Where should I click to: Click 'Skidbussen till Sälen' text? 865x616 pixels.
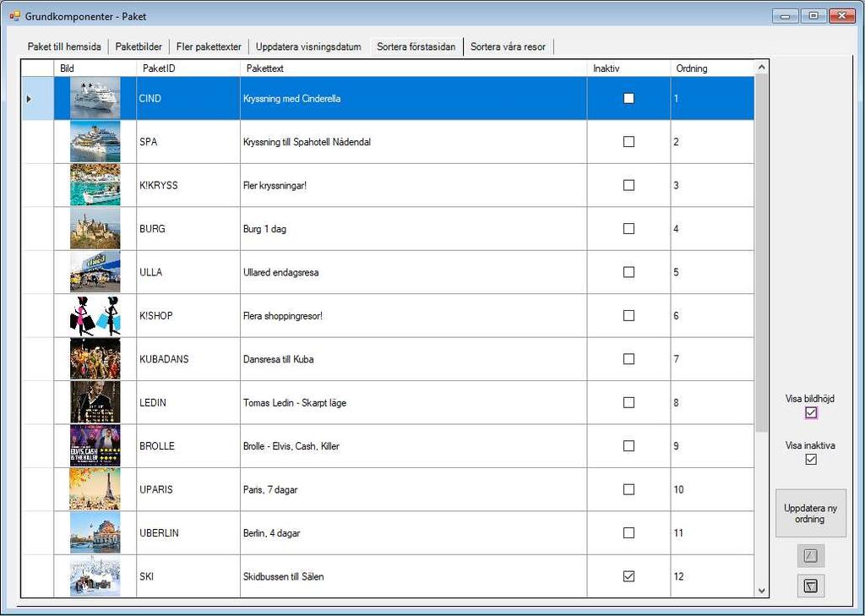click(x=284, y=577)
